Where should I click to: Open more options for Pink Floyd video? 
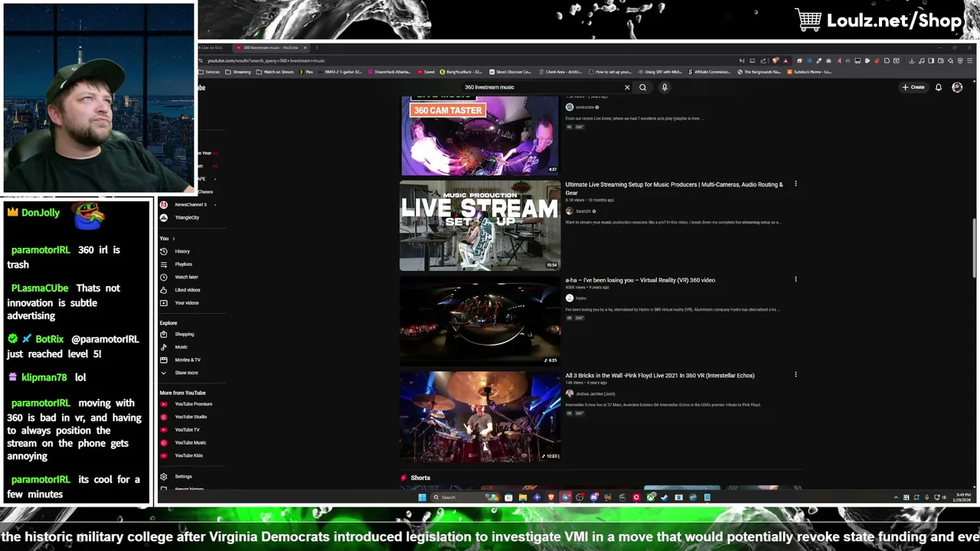(795, 375)
